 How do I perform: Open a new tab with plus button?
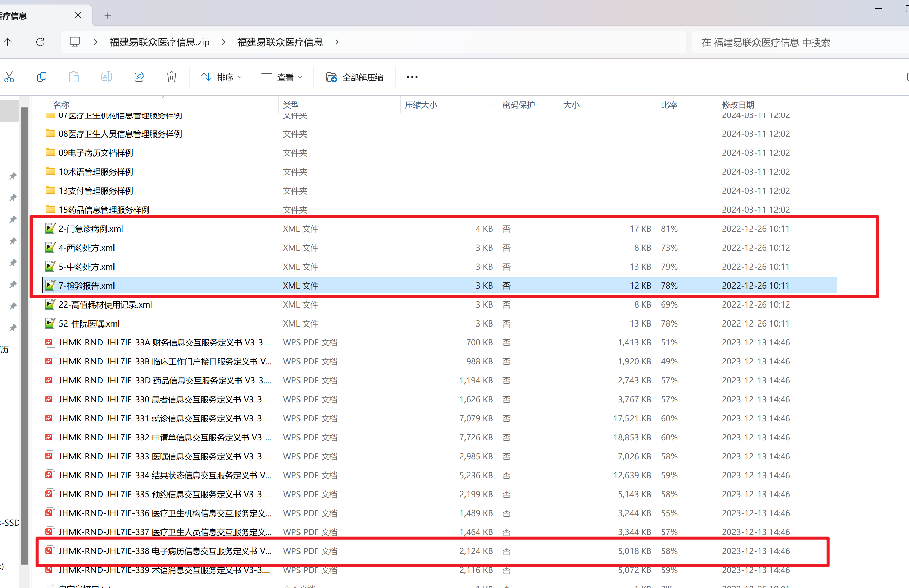tap(108, 16)
